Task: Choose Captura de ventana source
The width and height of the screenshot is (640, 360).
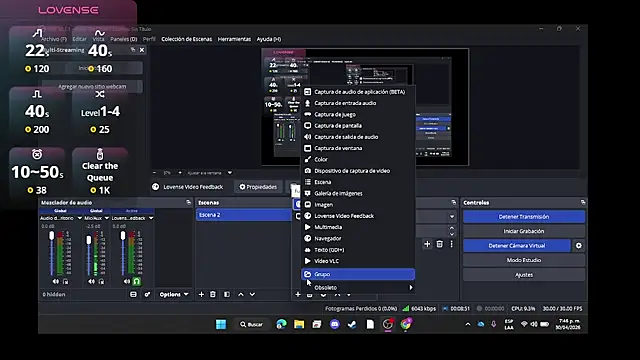Action: click(358, 148)
